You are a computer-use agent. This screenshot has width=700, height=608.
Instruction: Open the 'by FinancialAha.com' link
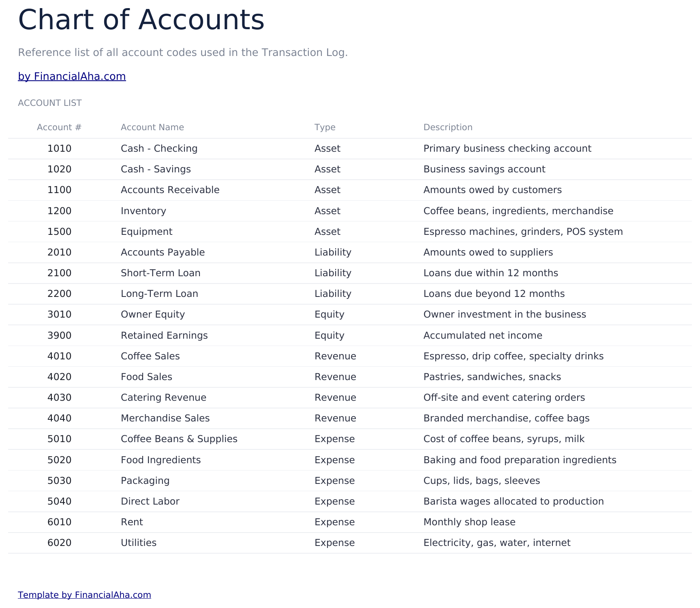click(x=72, y=76)
